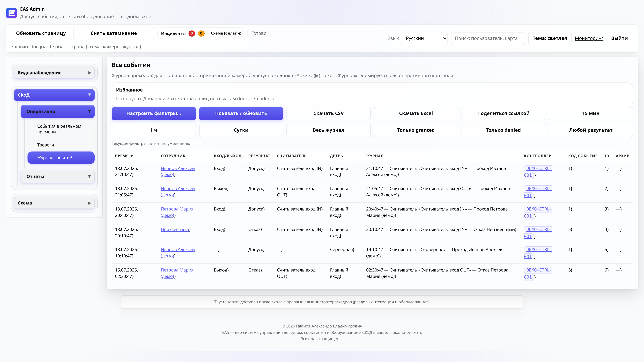Image resolution: width=644 pixels, height=362 pixels.
Task: Expand the Отчёты subsection
Action: pos(58,176)
